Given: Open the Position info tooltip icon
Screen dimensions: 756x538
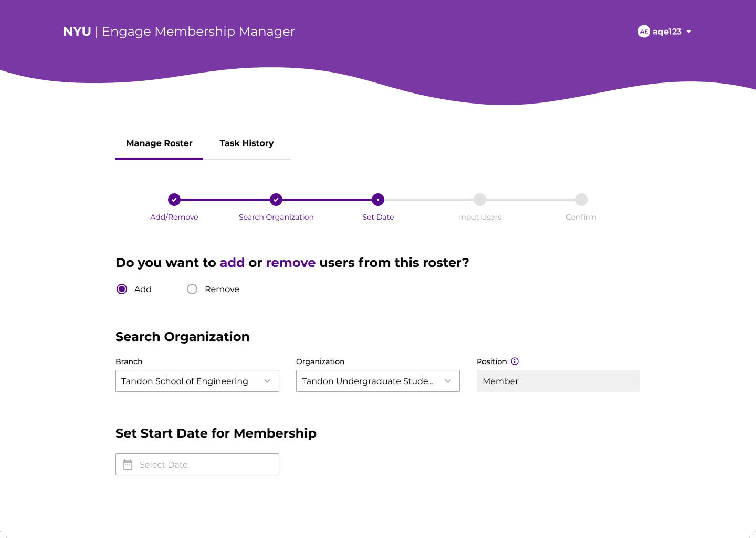Looking at the screenshot, I should [x=514, y=361].
